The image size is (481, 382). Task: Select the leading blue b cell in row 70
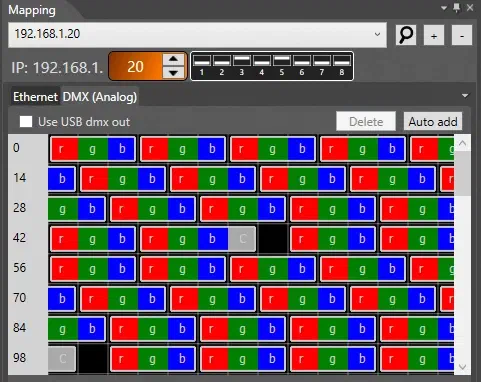[62, 299]
